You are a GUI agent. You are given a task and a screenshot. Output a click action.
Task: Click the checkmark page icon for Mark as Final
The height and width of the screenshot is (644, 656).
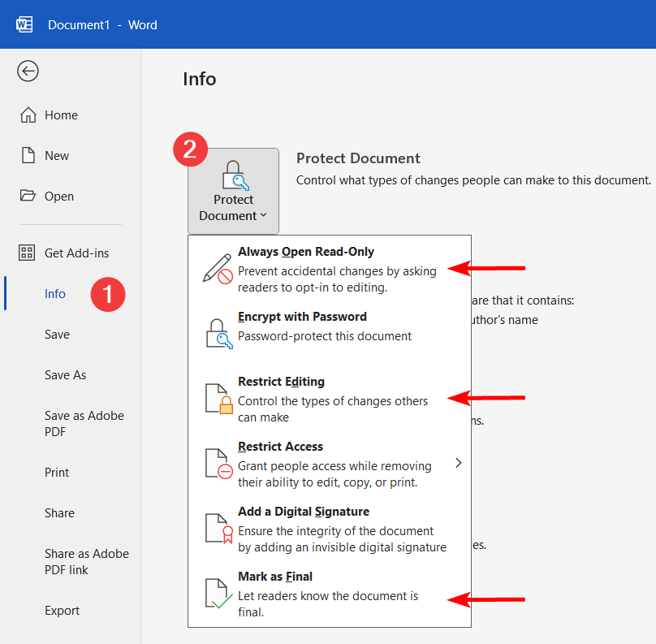tap(218, 594)
